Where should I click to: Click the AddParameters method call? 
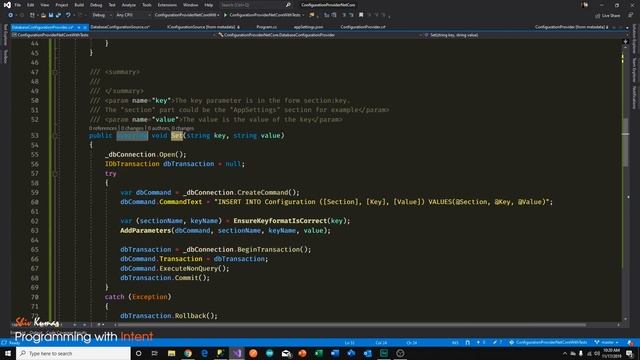point(145,230)
